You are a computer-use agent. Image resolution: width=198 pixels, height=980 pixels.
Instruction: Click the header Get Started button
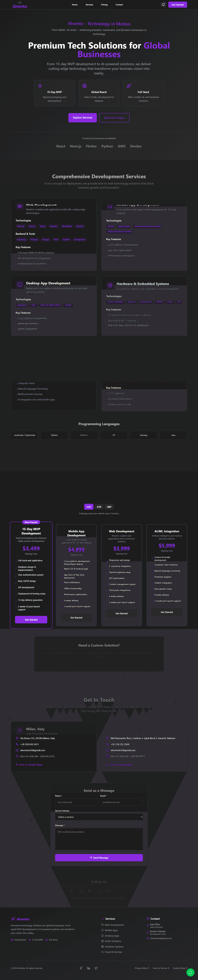(x=177, y=5)
